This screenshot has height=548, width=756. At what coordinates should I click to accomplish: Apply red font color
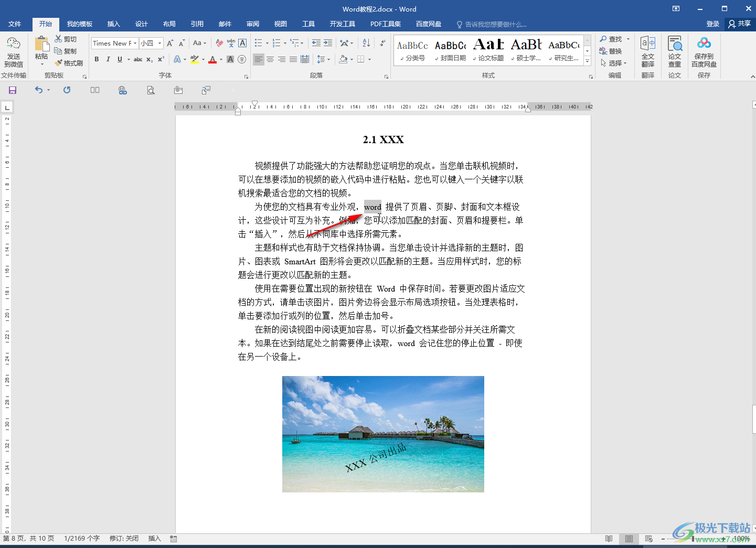[212, 59]
